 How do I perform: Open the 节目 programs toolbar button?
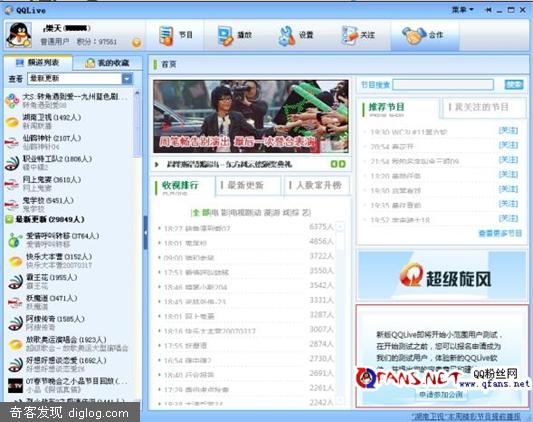pos(176,35)
